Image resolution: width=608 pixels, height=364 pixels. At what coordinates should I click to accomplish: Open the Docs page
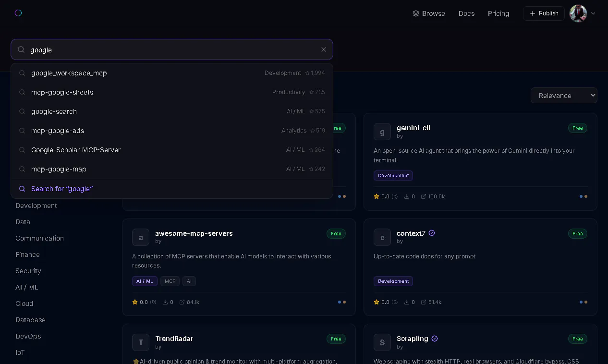click(x=466, y=13)
